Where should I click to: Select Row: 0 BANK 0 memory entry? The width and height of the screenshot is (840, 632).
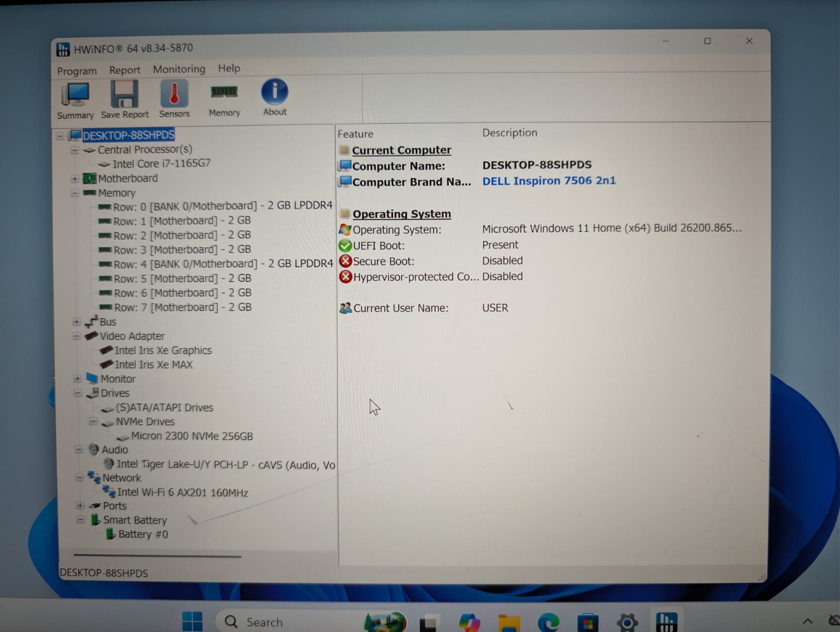point(223,206)
